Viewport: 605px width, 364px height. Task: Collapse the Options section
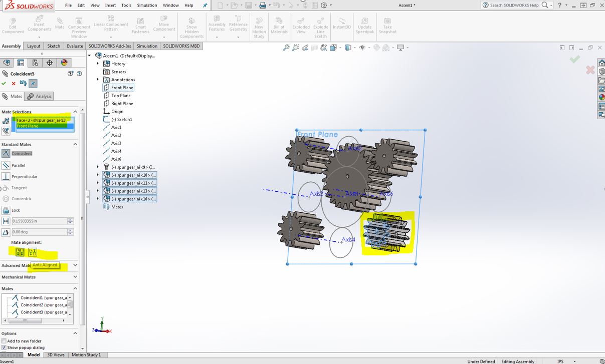pos(75,333)
